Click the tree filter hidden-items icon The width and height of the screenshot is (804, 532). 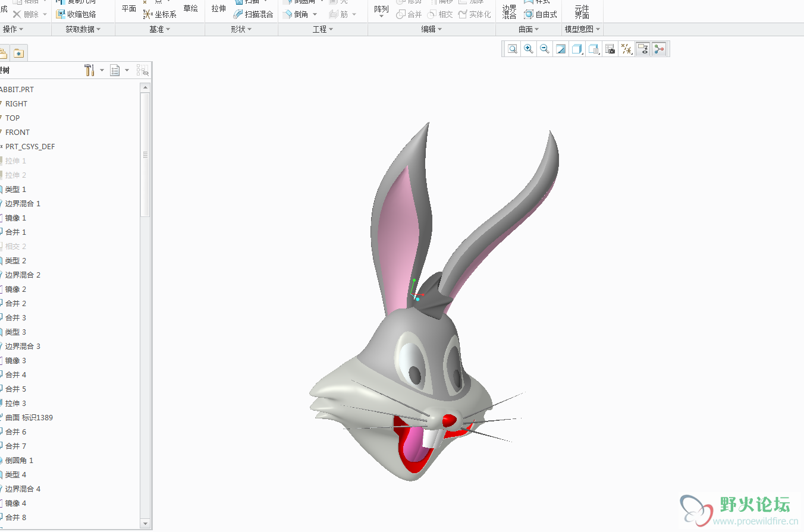pyautogui.click(x=143, y=70)
